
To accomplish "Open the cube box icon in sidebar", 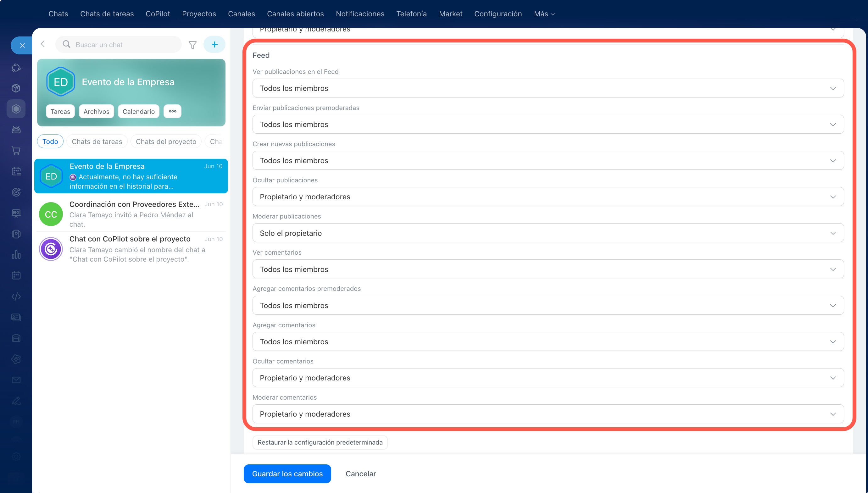I will coord(16,88).
